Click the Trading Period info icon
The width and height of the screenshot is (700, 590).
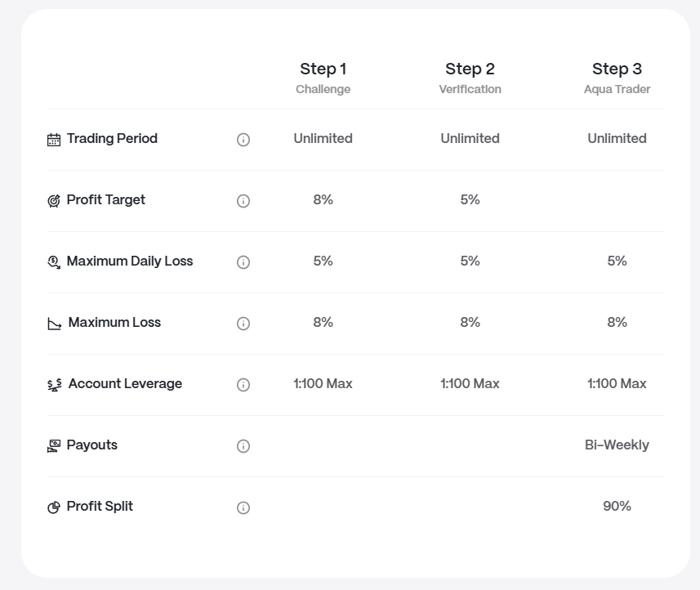[243, 140]
